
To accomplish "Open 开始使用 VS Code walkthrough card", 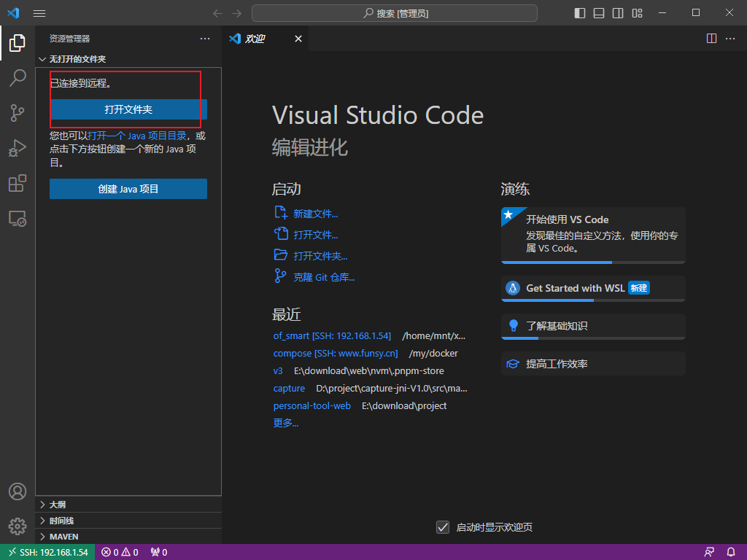I will point(593,235).
